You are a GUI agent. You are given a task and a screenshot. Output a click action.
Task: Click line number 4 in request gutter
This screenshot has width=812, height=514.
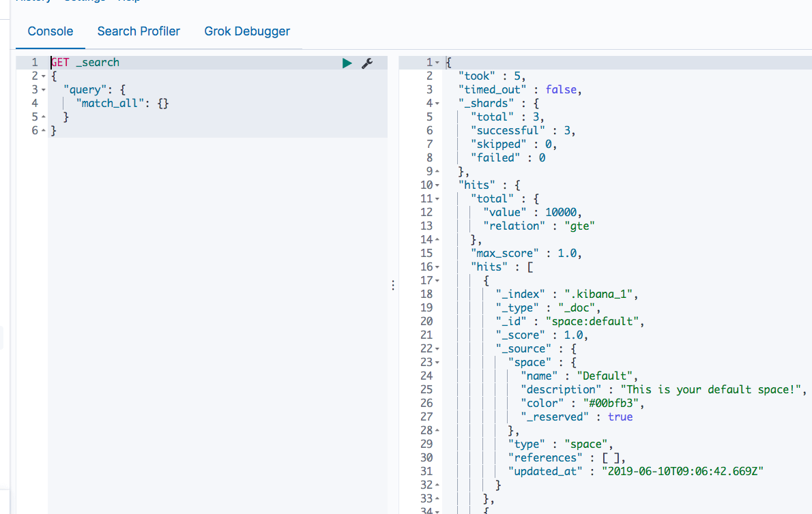tap(34, 104)
